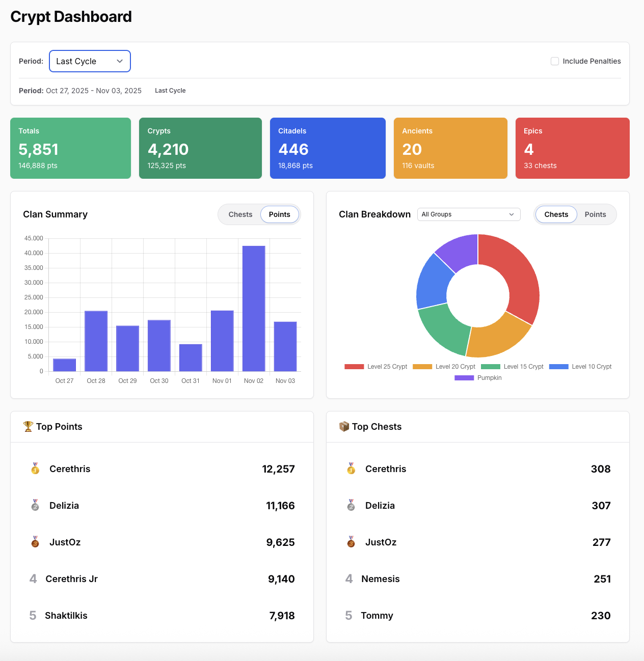Select the silver medal beside Delizia in Top Chests
644x661 pixels.
351,505
